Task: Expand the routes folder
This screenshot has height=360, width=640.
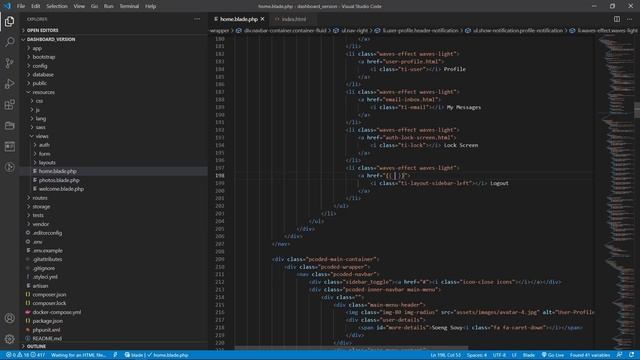Action: [x=40, y=198]
